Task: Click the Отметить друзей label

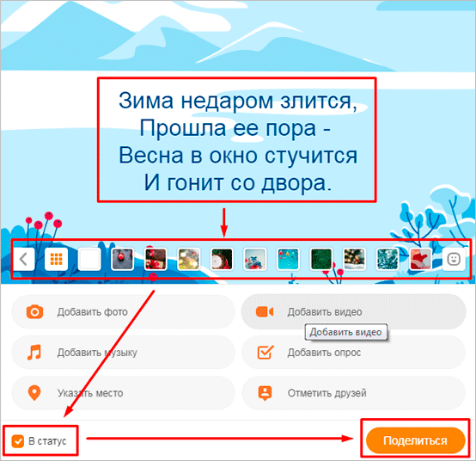Action: pyautogui.click(x=327, y=393)
